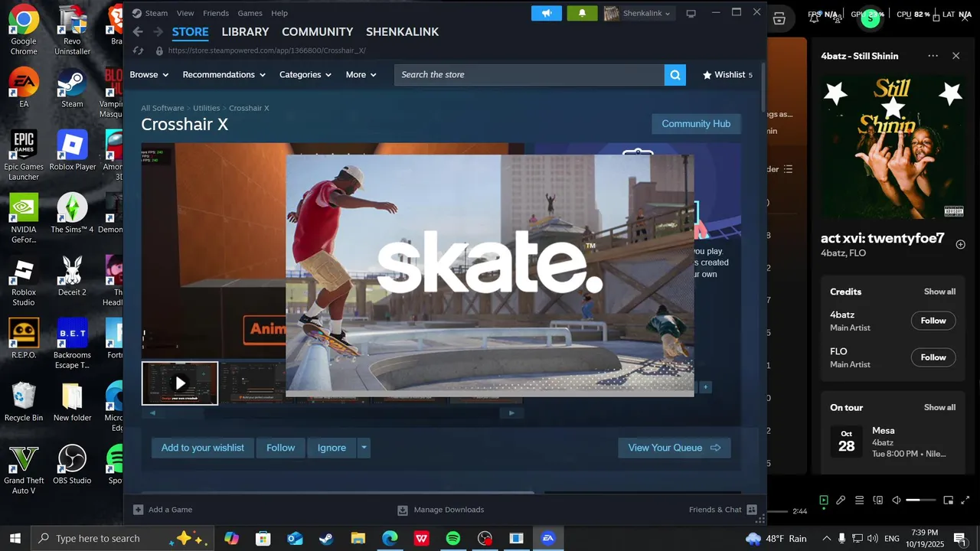Open Spotify miniplayer
Image resolution: width=980 pixels, height=551 pixels.
point(948,500)
